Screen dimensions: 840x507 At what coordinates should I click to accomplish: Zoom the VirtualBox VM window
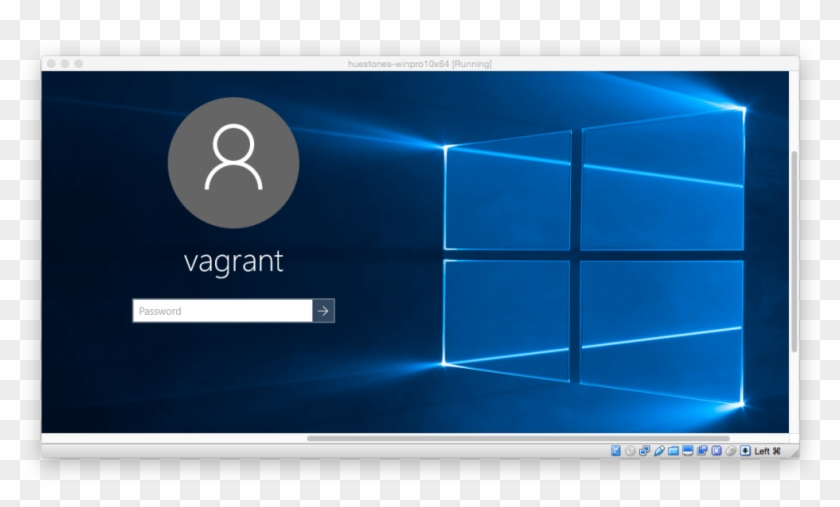click(x=79, y=64)
